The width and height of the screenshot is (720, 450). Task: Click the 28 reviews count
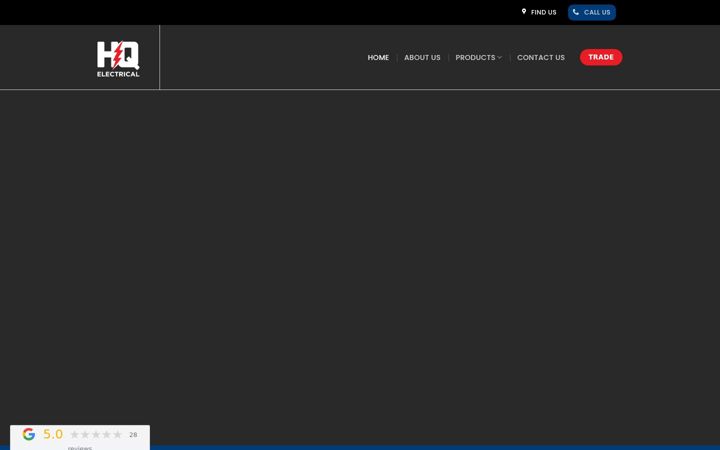click(133, 435)
